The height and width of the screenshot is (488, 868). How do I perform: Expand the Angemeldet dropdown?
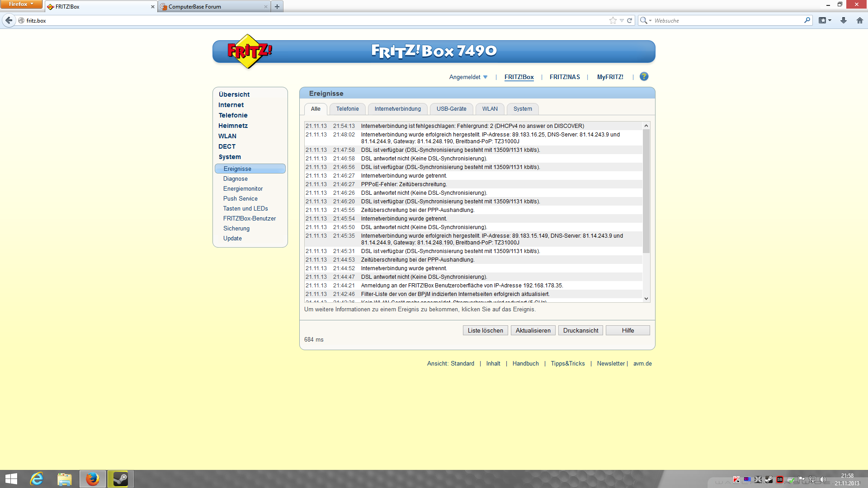tap(468, 77)
